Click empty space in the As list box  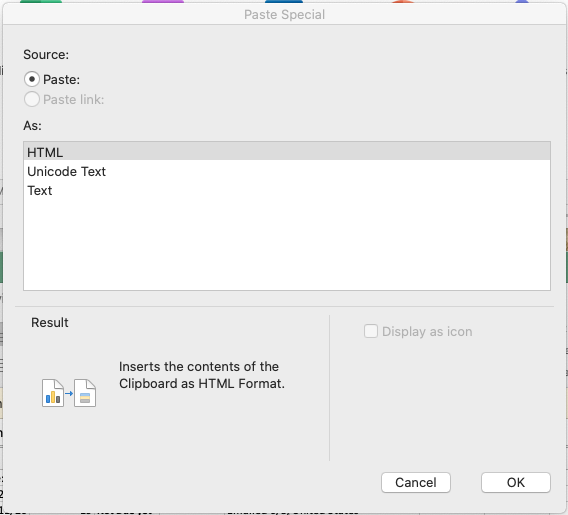point(287,246)
